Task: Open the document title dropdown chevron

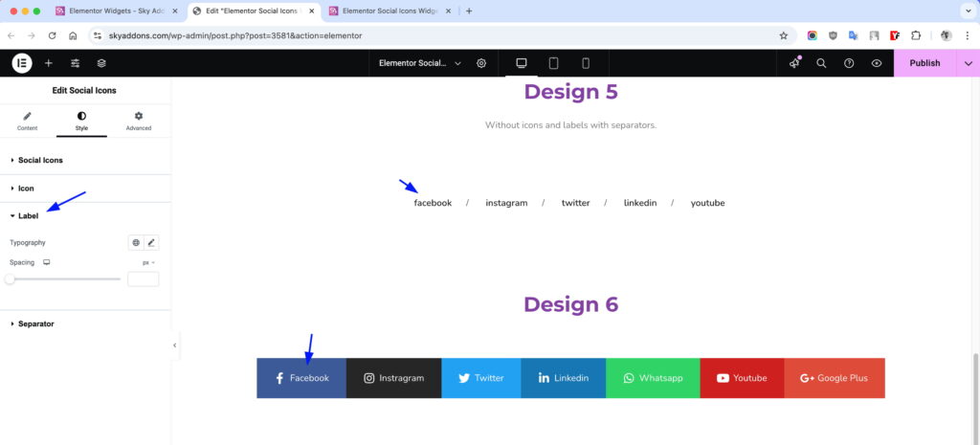Action: point(458,63)
